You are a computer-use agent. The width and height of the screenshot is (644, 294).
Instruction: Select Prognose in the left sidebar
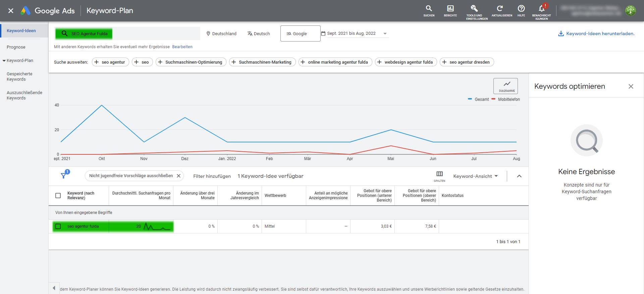tap(16, 47)
